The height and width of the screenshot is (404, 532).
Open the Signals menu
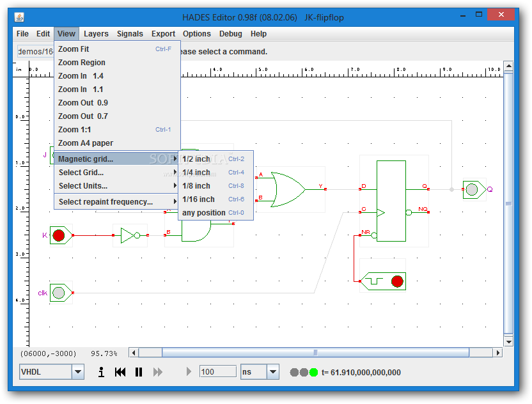(130, 34)
